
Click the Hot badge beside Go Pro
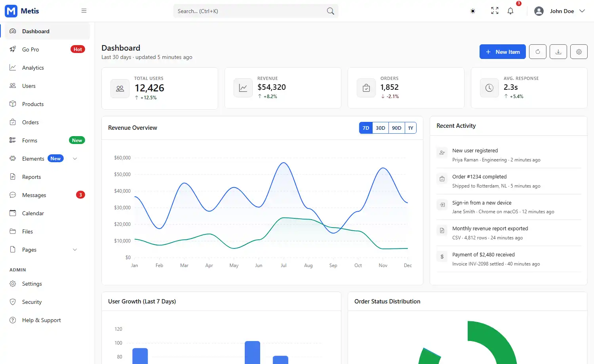[78, 49]
